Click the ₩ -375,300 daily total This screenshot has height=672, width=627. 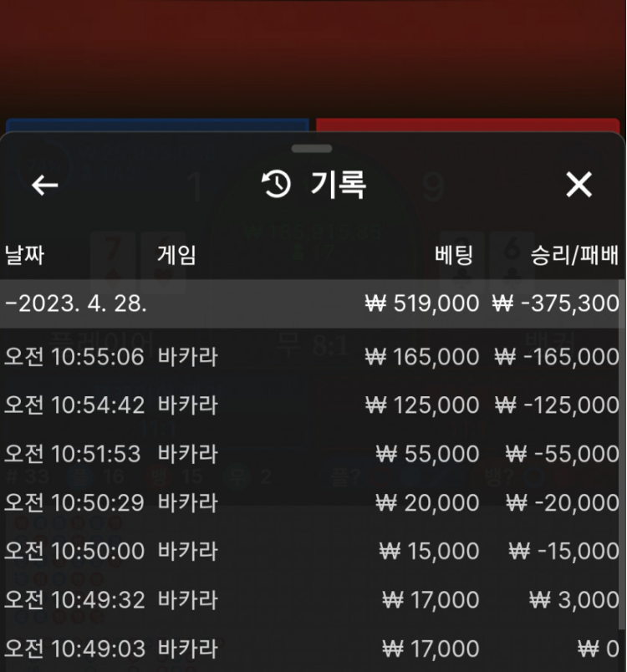click(x=555, y=303)
